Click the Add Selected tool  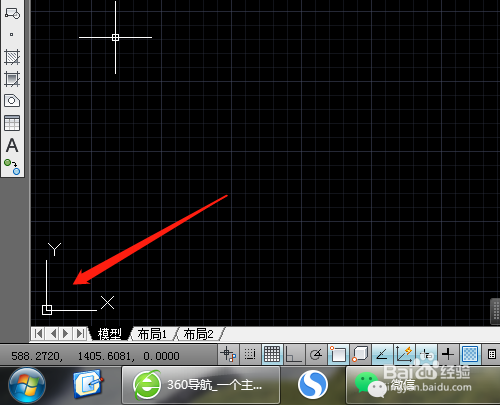click(x=12, y=167)
